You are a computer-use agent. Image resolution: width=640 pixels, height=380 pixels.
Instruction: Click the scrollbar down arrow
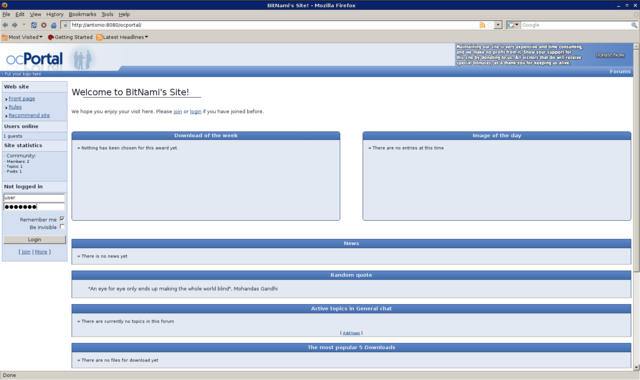click(x=636, y=367)
